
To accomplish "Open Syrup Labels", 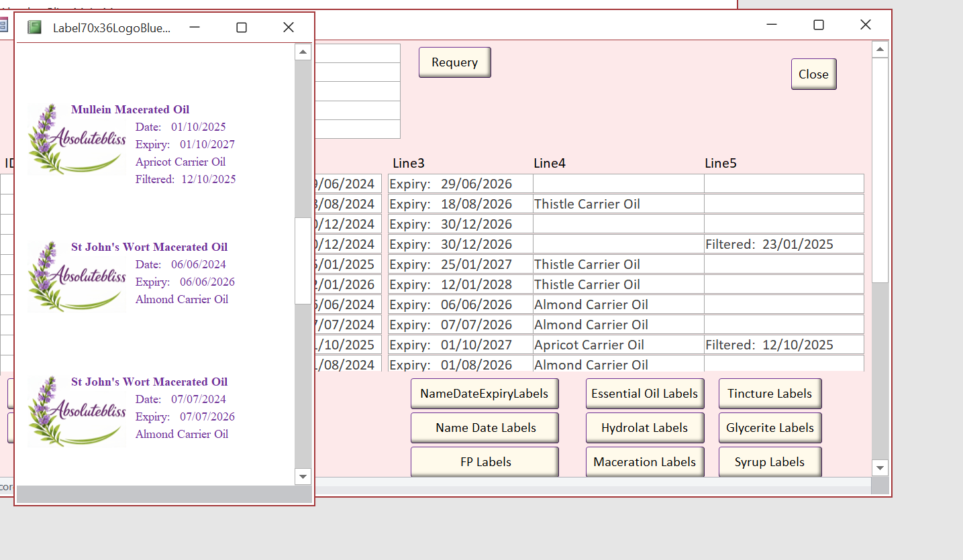I will 770,462.
